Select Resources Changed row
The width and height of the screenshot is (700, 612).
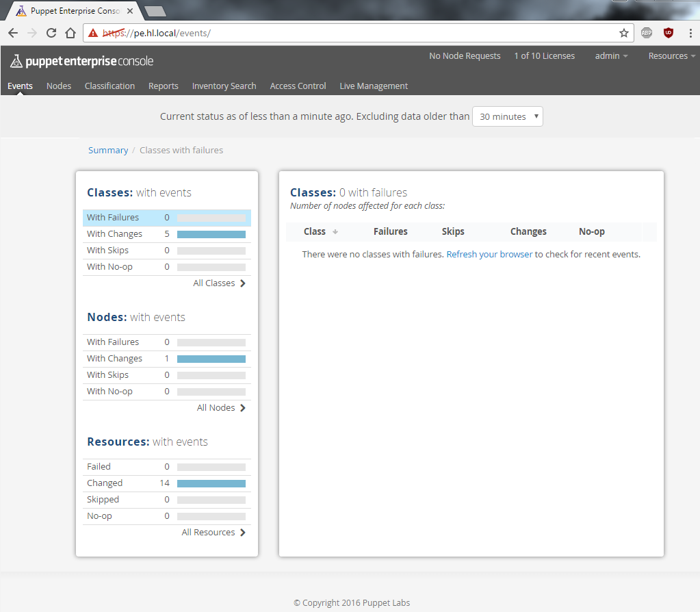[167, 483]
